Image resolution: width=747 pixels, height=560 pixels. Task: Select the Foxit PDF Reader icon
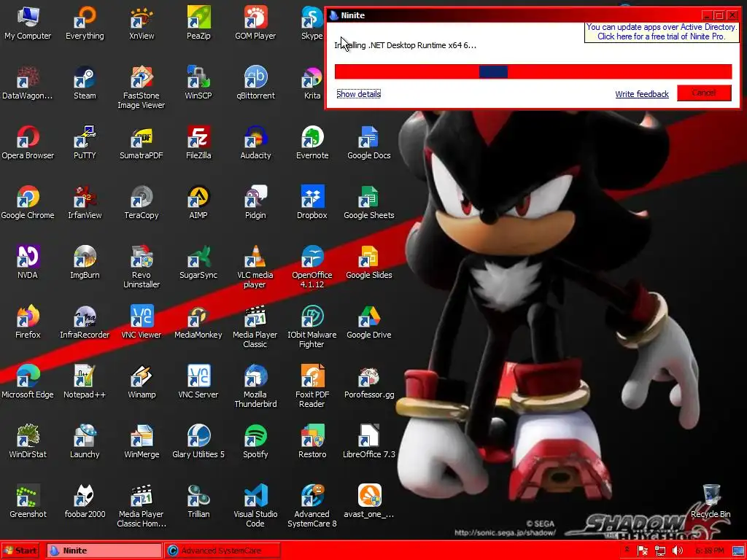(312, 386)
